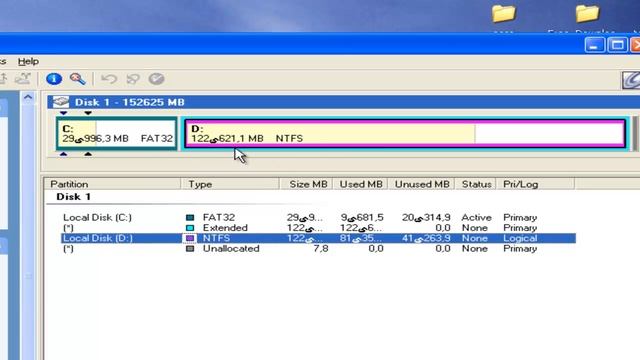640x360 pixels.
Task: Click the undo arrow toolbar icon
Action: point(109,79)
